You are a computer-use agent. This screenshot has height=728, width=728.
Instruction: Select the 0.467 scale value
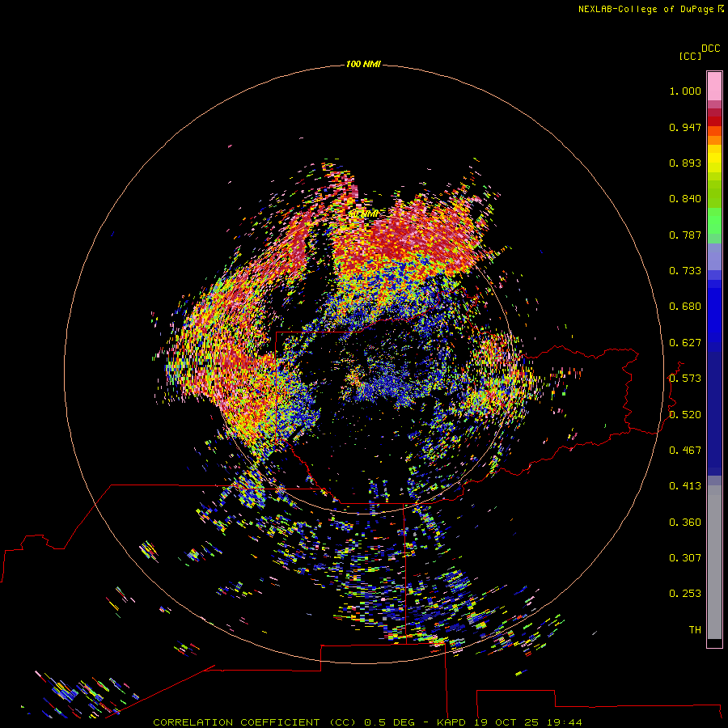tap(685, 451)
